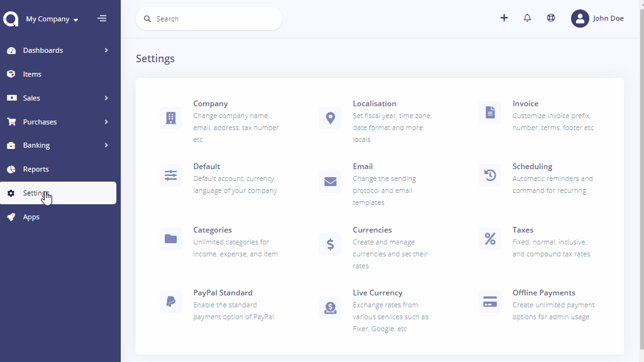Image resolution: width=644 pixels, height=362 pixels.
Task: Click the Scheduling history clock icon
Action: pyautogui.click(x=490, y=175)
